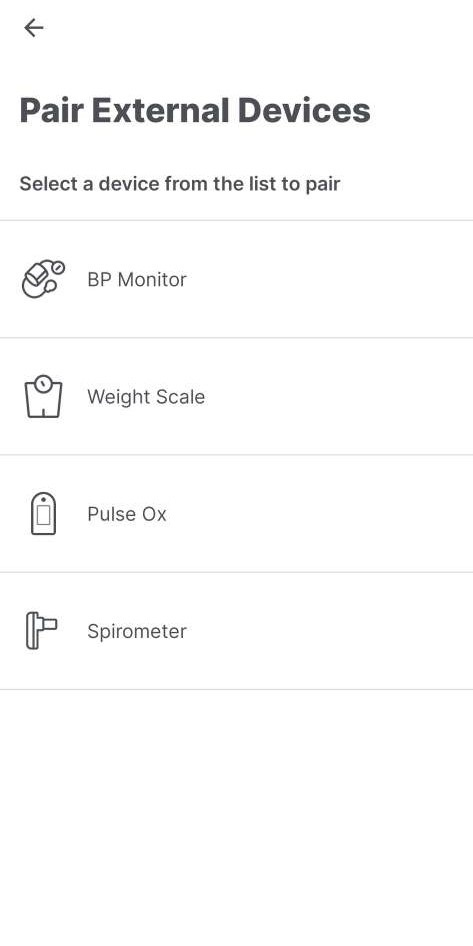Click the word 'External' in the title
The image size is (473, 946).
point(161,110)
